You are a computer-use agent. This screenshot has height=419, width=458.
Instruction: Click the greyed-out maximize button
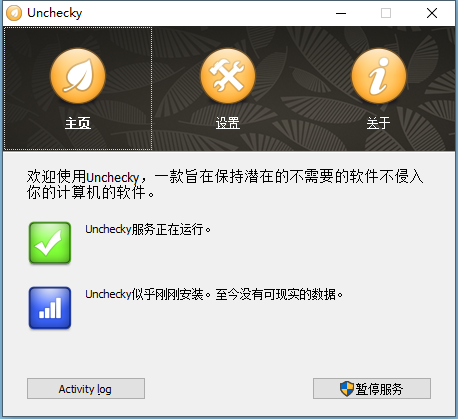pyautogui.click(x=386, y=13)
